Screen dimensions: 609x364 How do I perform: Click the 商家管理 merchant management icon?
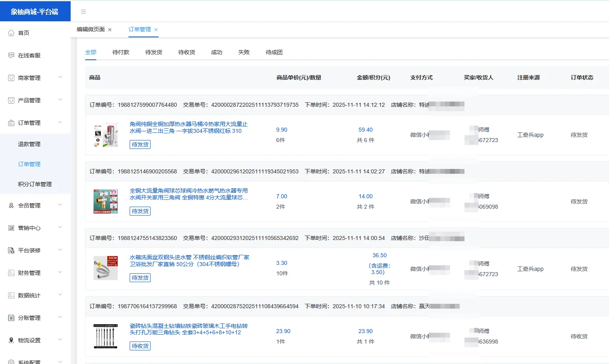click(12, 77)
